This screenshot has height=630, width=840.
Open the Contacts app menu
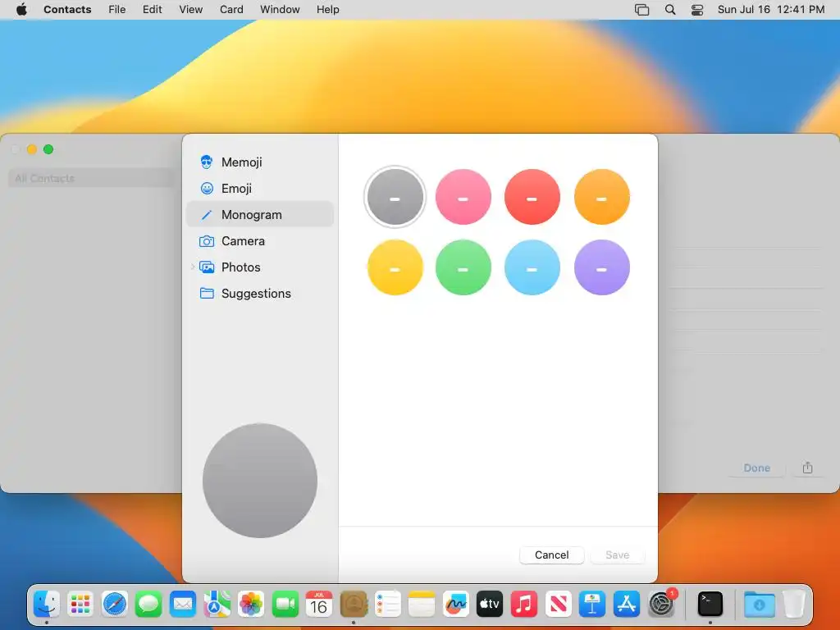click(x=67, y=10)
